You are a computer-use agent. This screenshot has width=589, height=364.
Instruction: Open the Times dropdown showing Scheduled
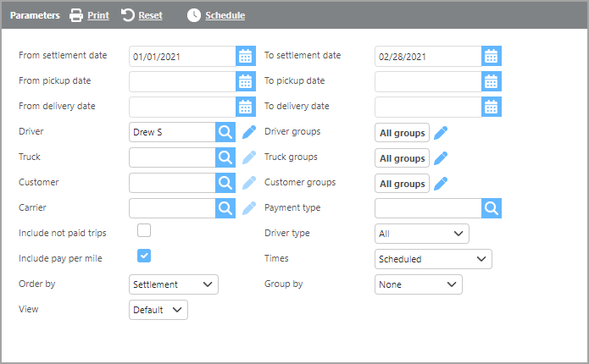tap(432, 259)
